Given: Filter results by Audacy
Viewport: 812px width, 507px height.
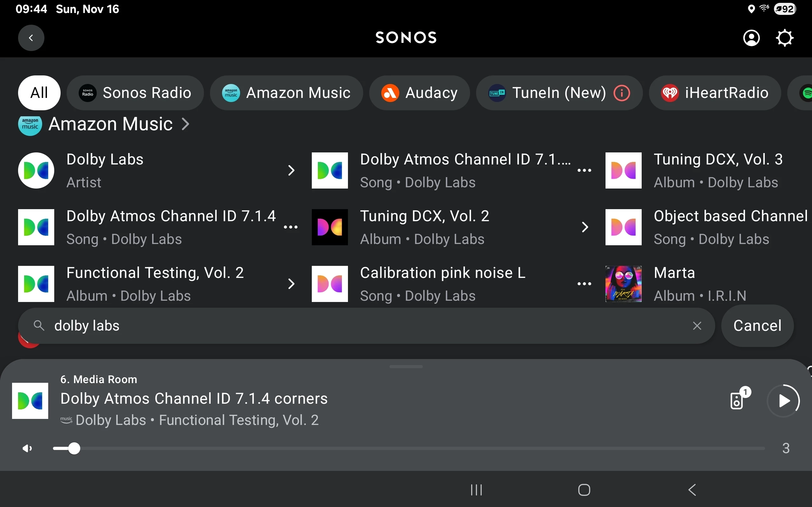Looking at the screenshot, I should click(x=419, y=93).
